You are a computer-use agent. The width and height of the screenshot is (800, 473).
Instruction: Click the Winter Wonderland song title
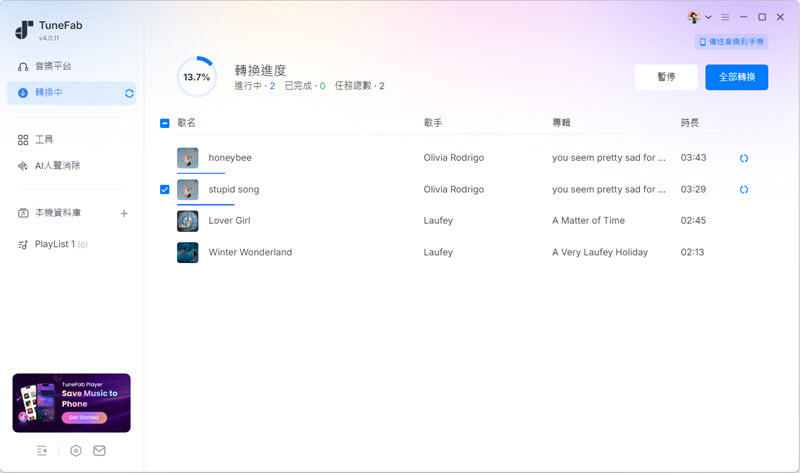(x=251, y=252)
